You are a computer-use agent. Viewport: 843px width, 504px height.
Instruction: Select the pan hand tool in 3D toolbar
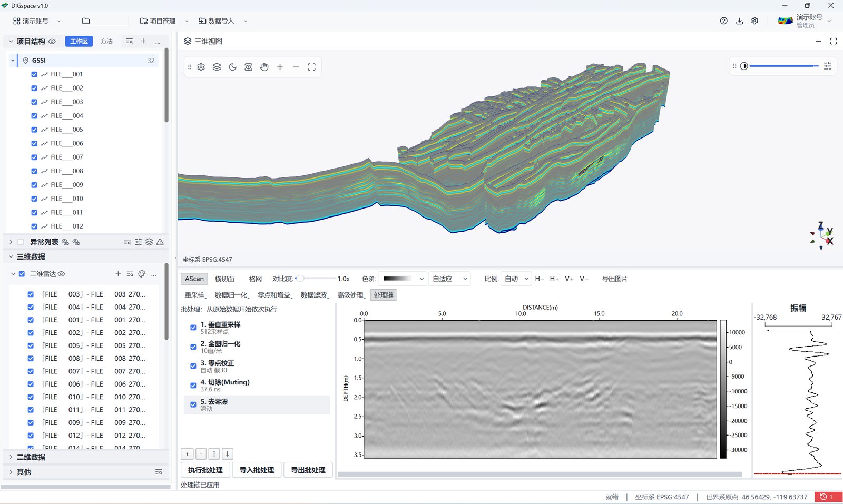coord(264,67)
